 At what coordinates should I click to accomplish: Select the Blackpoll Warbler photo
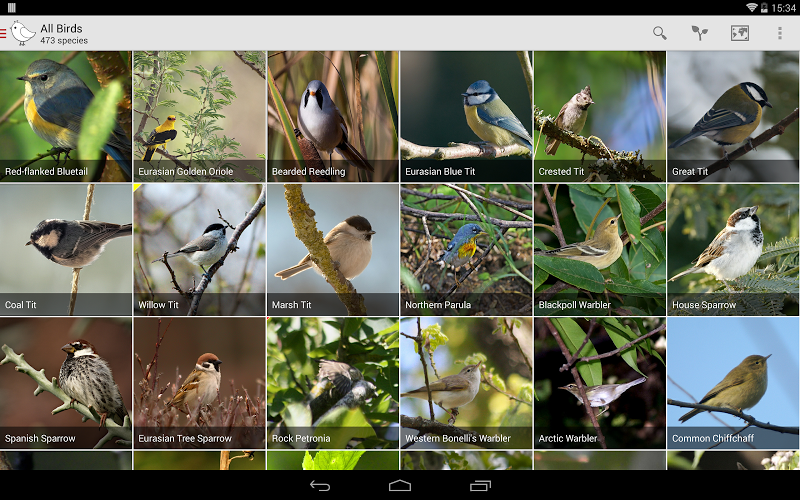point(600,250)
